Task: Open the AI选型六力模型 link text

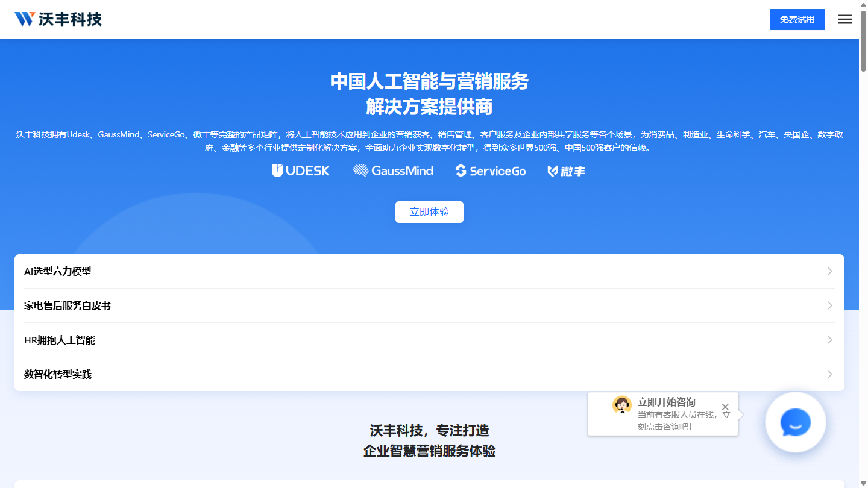Action: click(58, 271)
